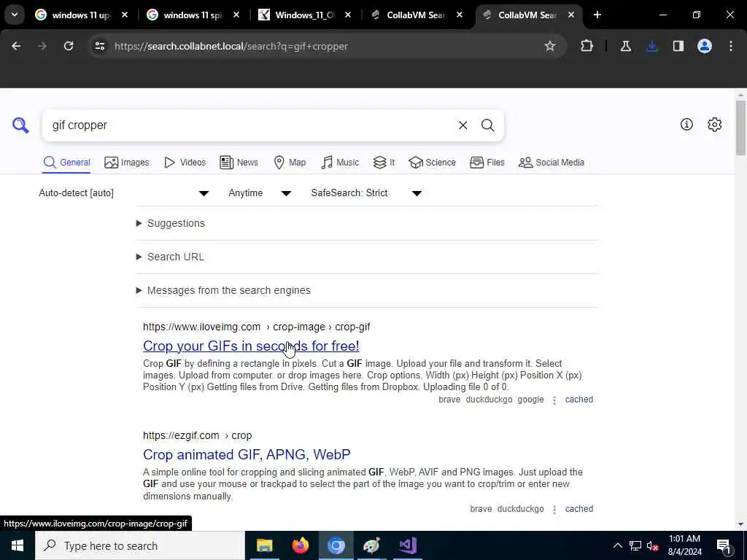Open search preferences gear
The image size is (747, 560).
click(715, 124)
